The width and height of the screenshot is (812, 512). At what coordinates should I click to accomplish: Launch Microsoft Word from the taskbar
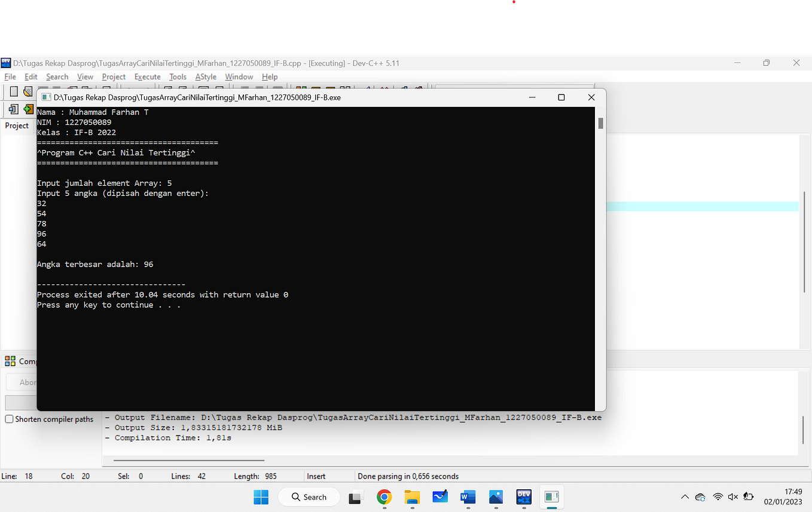pyautogui.click(x=467, y=496)
